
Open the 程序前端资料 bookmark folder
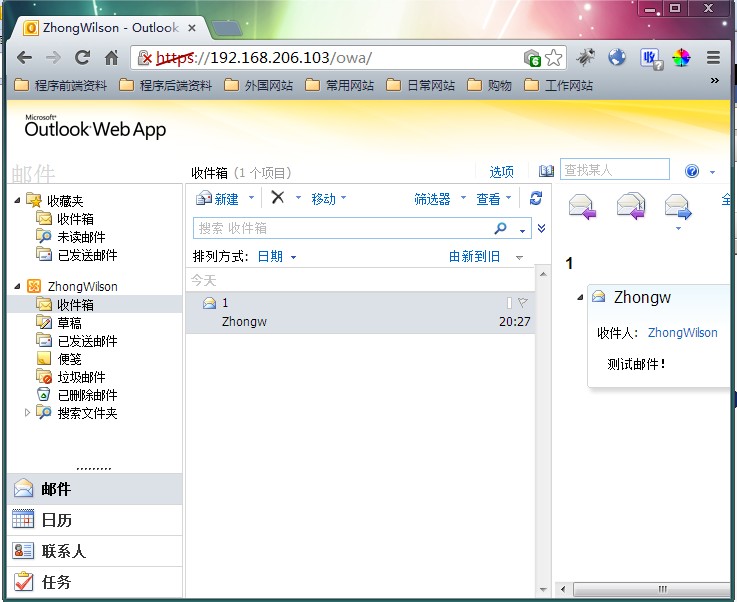pos(61,85)
